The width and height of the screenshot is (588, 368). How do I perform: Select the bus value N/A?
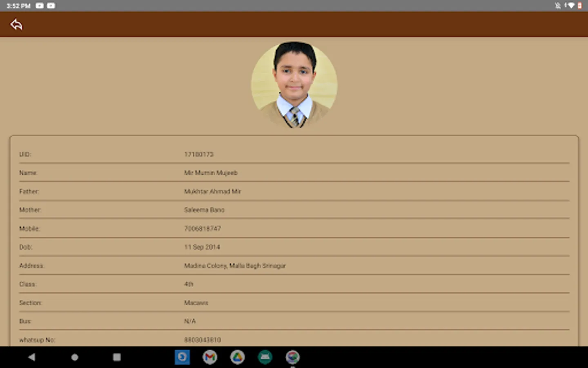click(x=190, y=321)
